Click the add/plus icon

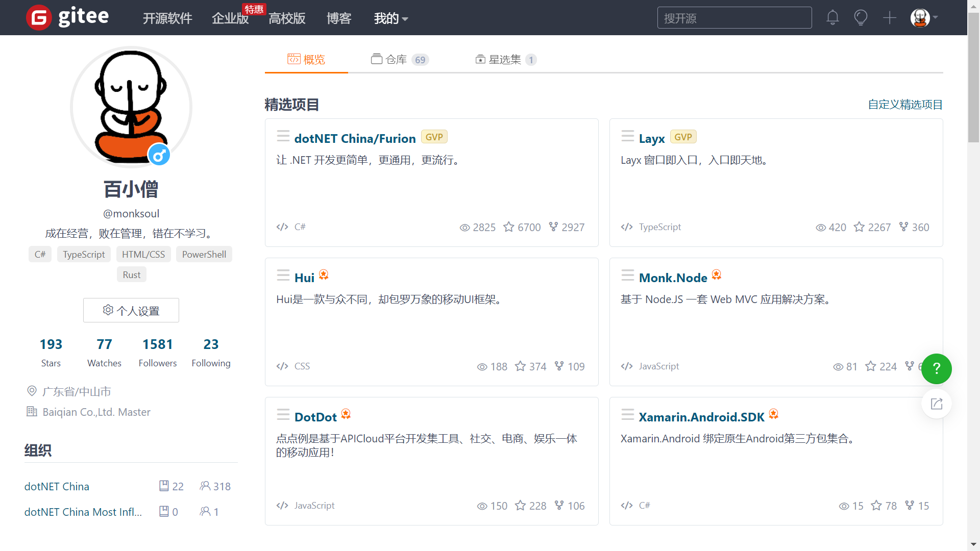point(889,17)
